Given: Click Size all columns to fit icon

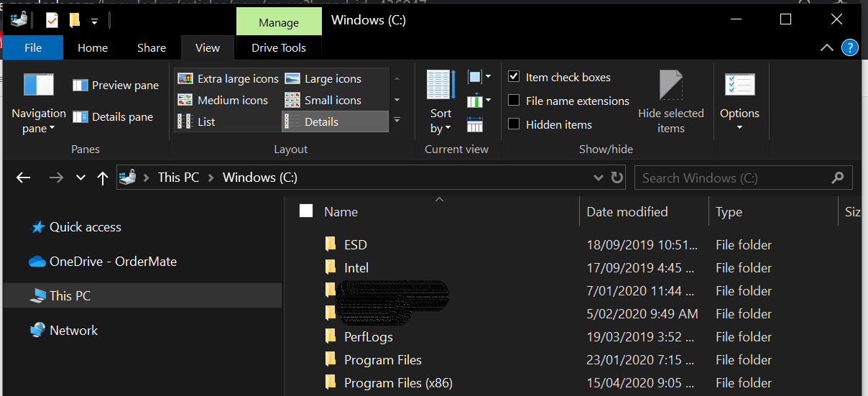Looking at the screenshot, I should click(x=475, y=125).
